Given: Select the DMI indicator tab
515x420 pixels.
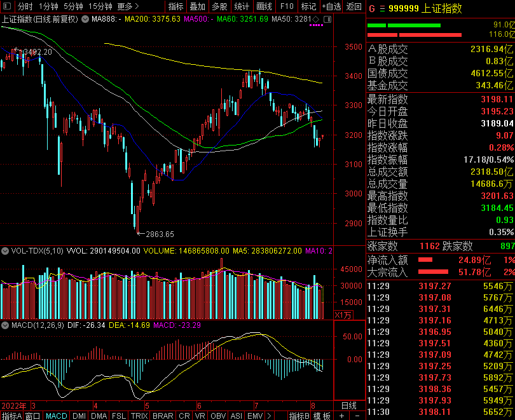Looking at the screenshot, I should click(79, 416).
